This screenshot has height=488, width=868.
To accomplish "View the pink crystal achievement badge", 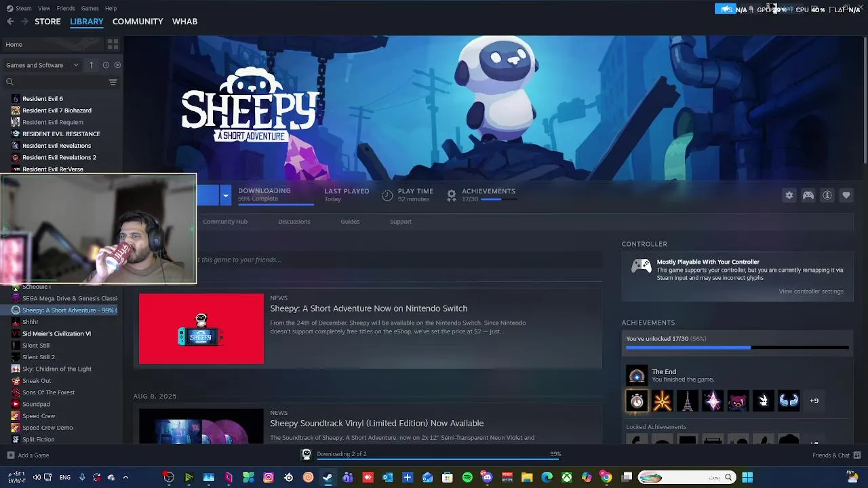I will pyautogui.click(x=713, y=401).
